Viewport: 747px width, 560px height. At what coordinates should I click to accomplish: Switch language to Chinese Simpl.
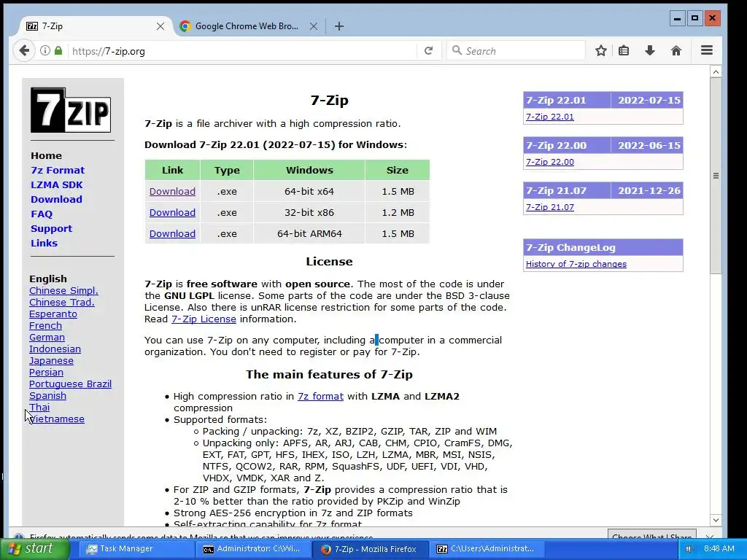63,290
